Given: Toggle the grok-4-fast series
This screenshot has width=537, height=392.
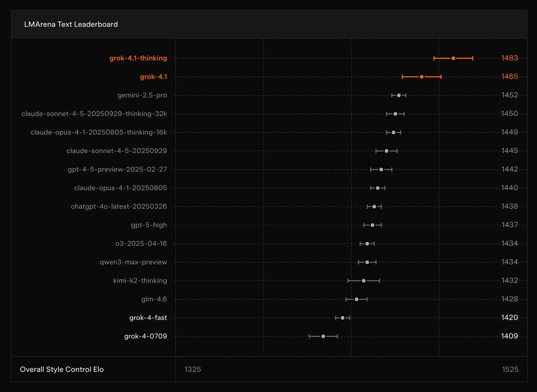Looking at the screenshot, I should coord(148,318).
